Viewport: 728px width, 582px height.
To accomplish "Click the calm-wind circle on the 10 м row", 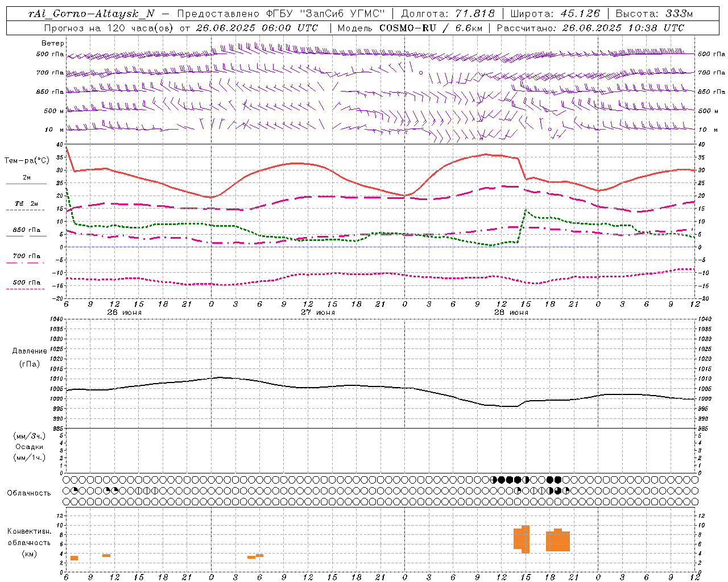I will pyautogui.click(x=549, y=130).
